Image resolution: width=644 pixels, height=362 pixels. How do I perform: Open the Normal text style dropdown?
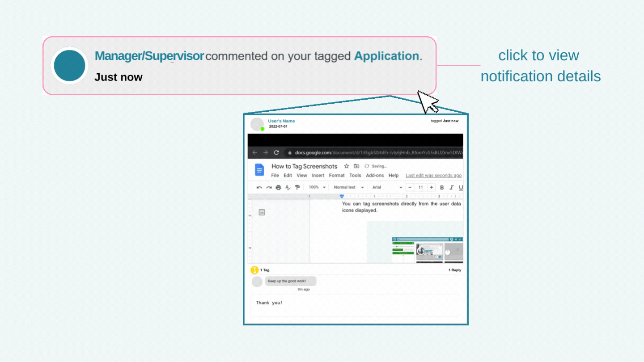click(349, 188)
